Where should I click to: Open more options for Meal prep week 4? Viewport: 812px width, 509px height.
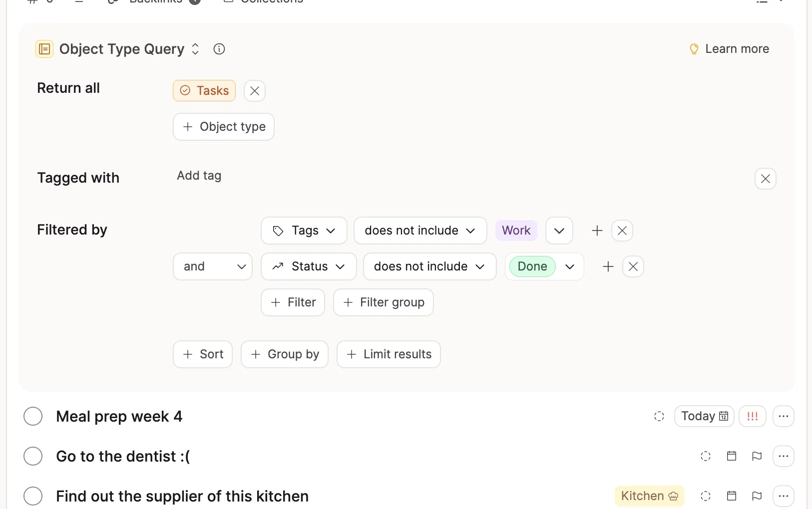point(784,416)
